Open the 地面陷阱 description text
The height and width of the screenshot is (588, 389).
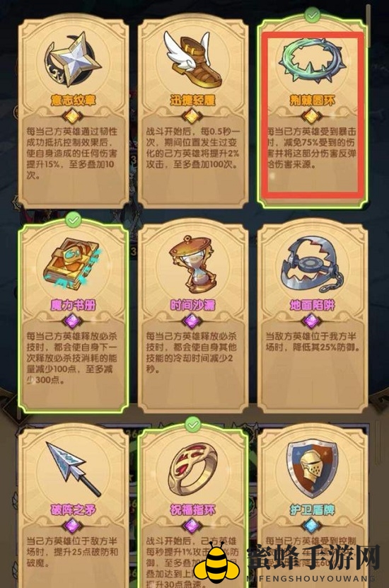[313, 342]
